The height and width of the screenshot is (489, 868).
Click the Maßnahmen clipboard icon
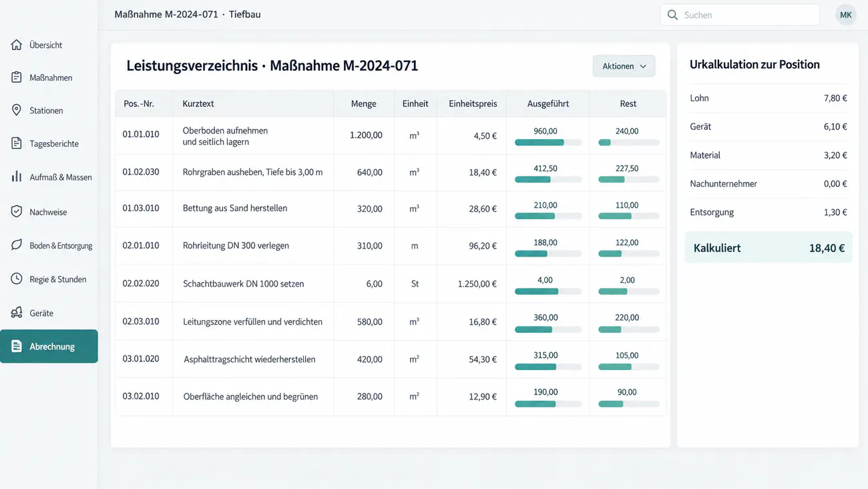[x=17, y=77]
